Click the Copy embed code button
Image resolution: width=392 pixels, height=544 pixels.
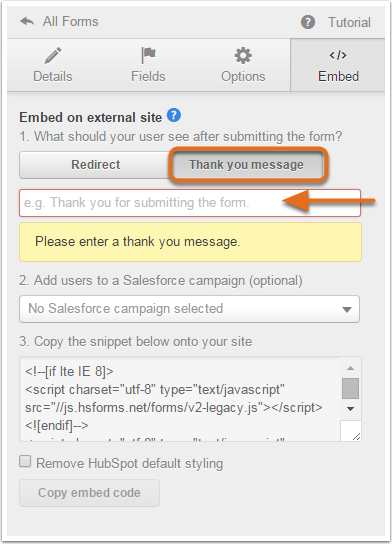pos(90,493)
